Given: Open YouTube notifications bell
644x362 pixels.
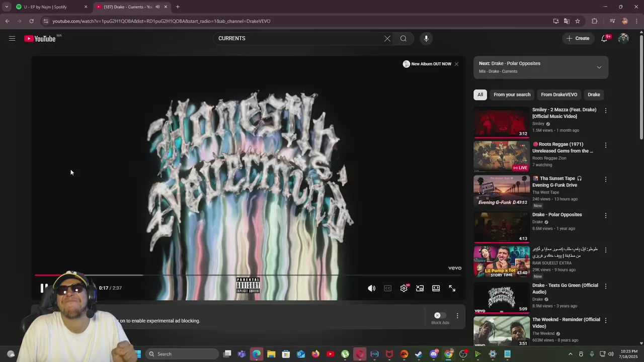Looking at the screenshot, I should (x=605, y=38).
